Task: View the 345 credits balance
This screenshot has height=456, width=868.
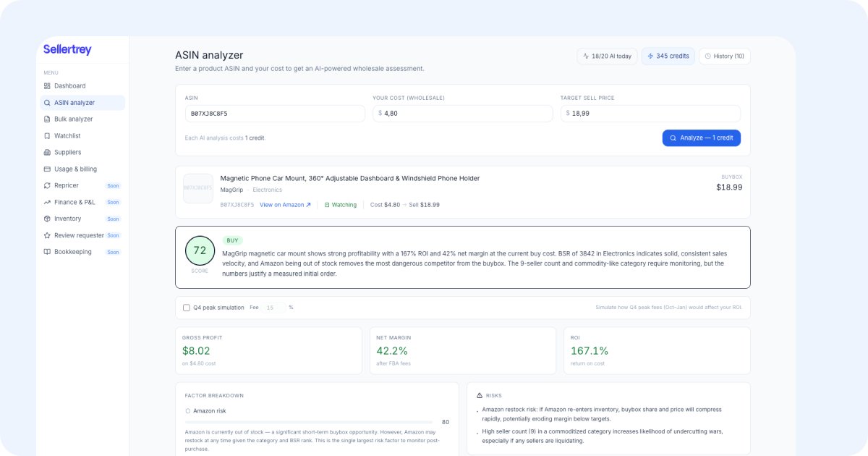Action: pos(668,56)
